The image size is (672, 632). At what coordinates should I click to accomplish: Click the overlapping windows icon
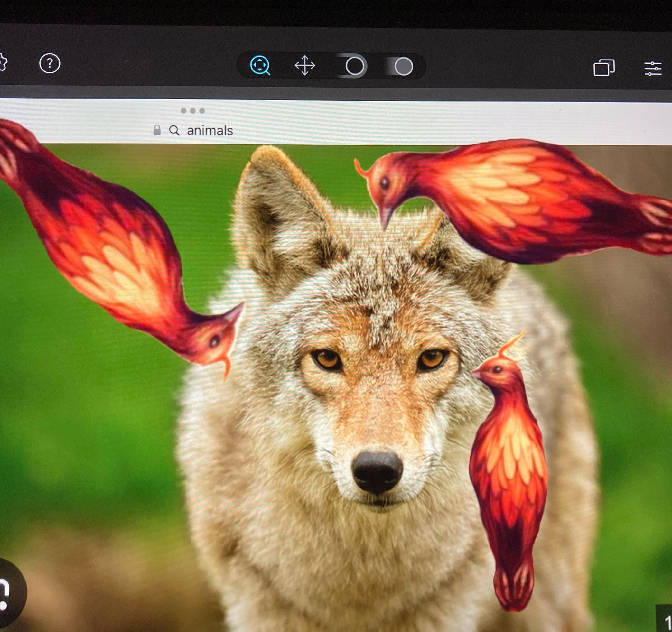tap(604, 68)
